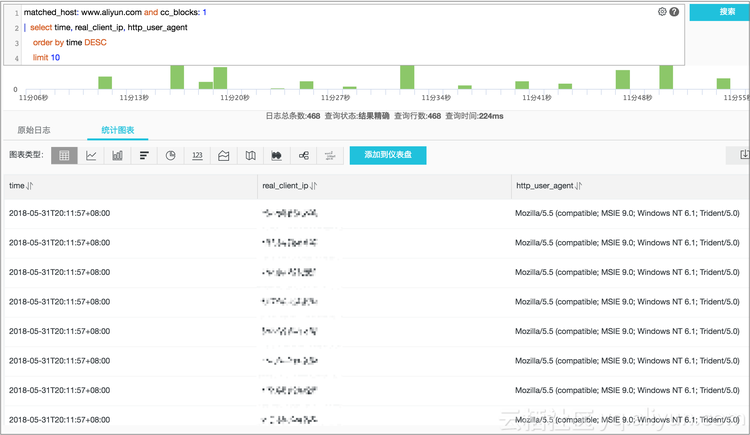Click the 添加到仪表盘 button
Image resolution: width=750 pixels, height=435 pixels.
point(388,155)
